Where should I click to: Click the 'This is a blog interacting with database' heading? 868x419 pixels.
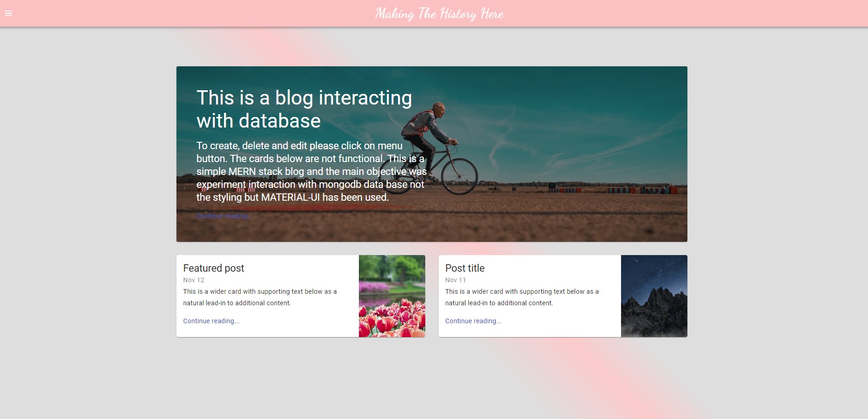304,109
